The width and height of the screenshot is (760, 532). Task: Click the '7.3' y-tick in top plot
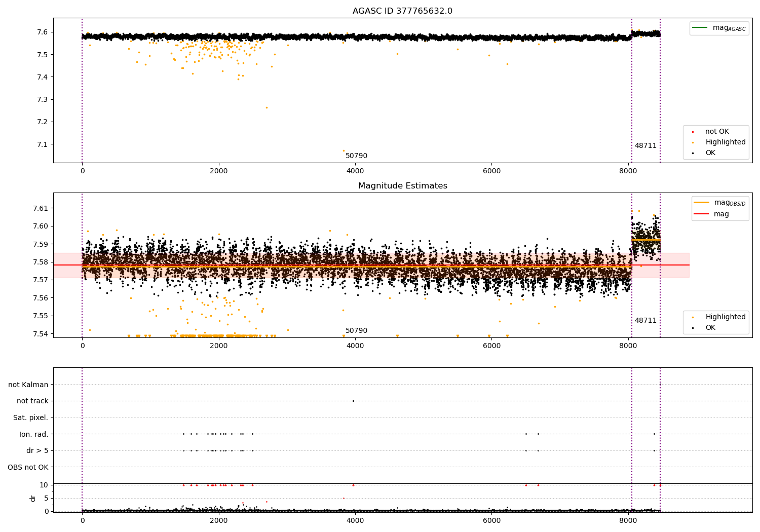tap(43, 99)
